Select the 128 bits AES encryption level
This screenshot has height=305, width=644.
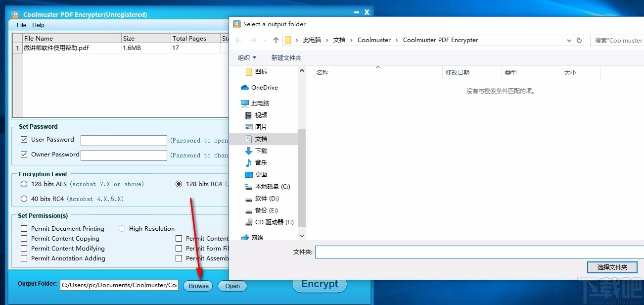tap(23, 184)
